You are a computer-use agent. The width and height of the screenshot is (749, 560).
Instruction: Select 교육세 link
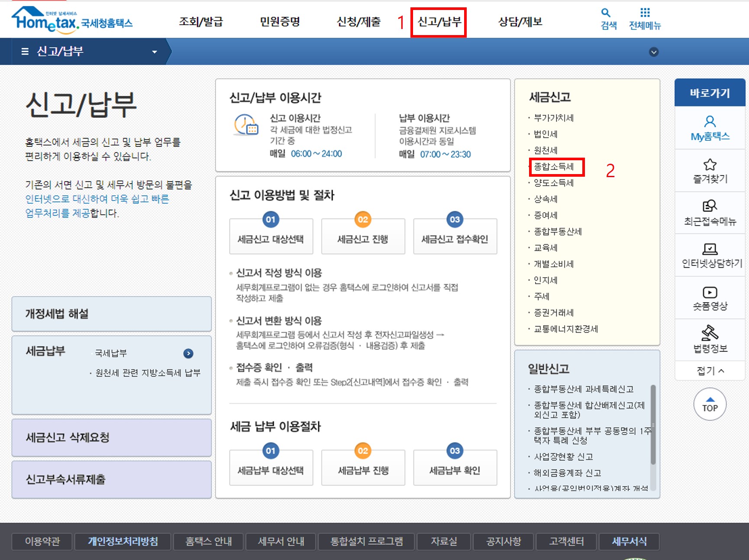(546, 248)
